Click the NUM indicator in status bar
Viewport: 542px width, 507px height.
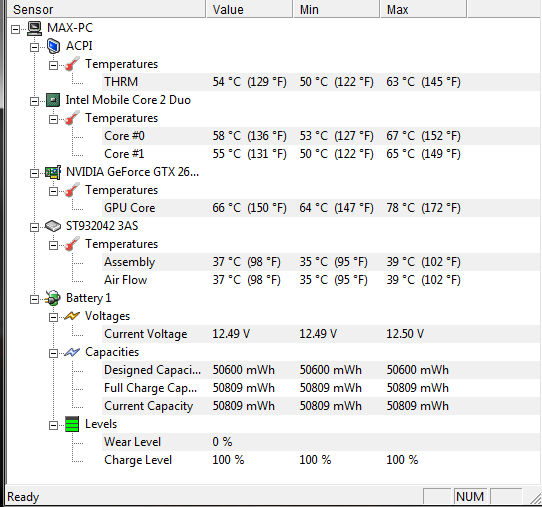[470, 497]
